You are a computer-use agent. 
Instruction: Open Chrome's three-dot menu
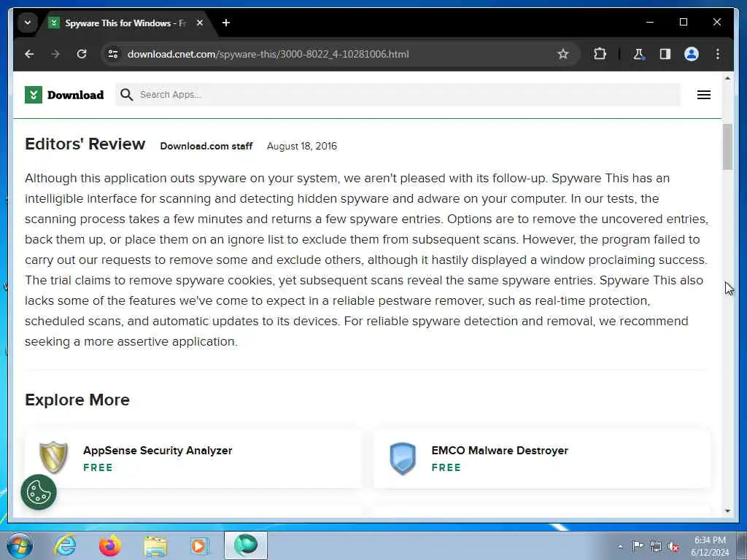[718, 54]
